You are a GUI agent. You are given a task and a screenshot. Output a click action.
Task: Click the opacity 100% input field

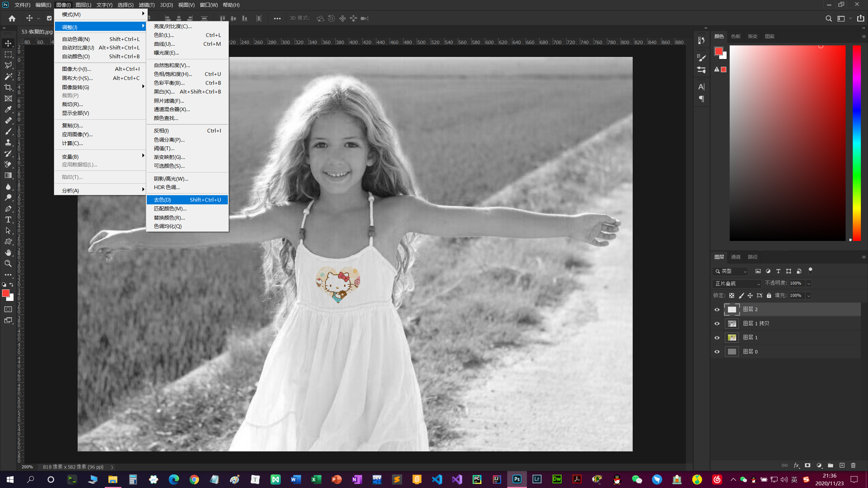click(x=796, y=283)
